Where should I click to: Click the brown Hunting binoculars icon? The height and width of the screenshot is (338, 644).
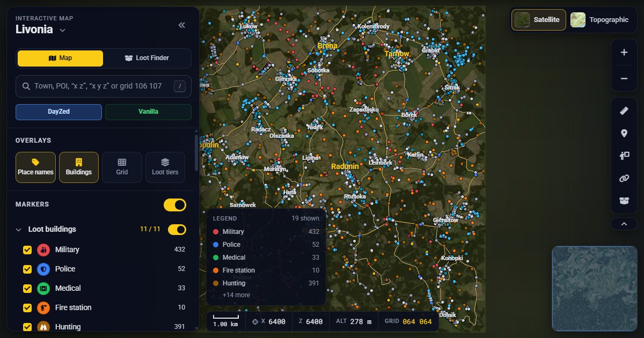[x=43, y=327]
